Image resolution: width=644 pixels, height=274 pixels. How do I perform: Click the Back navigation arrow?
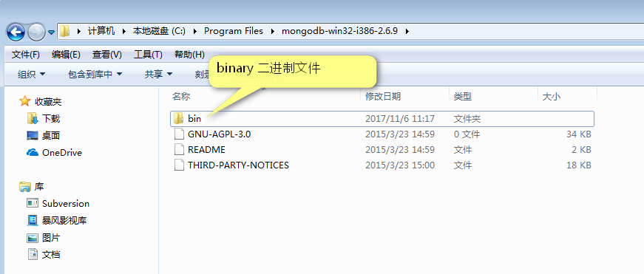(x=16, y=32)
